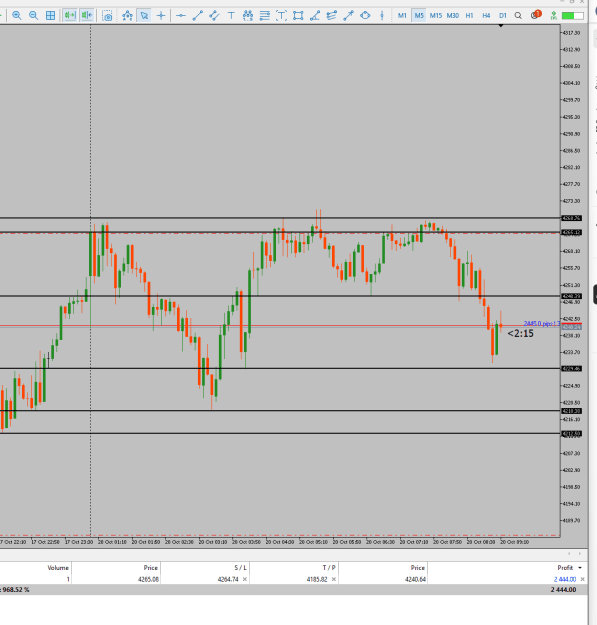
Task: Zoom out of the chart
Action: coord(33,16)
